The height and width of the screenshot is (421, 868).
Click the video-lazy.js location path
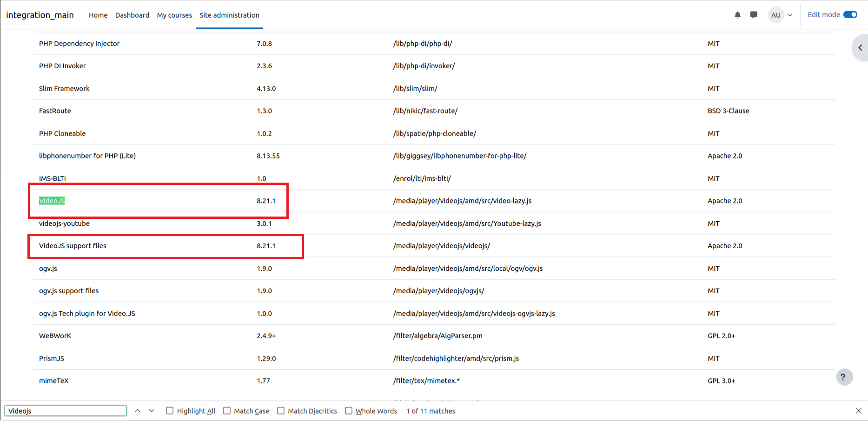pyautogui.click(x=462, y=201)
